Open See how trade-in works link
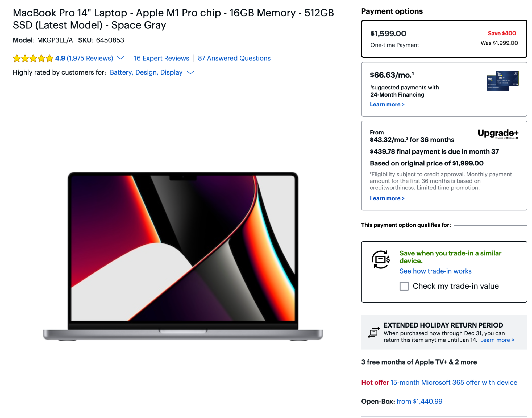 point(435,271)
